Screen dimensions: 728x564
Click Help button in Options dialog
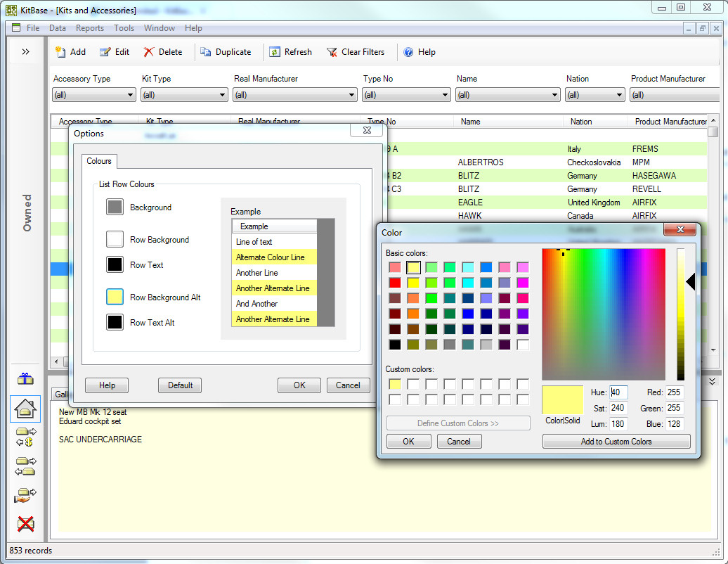pos(107,385)
